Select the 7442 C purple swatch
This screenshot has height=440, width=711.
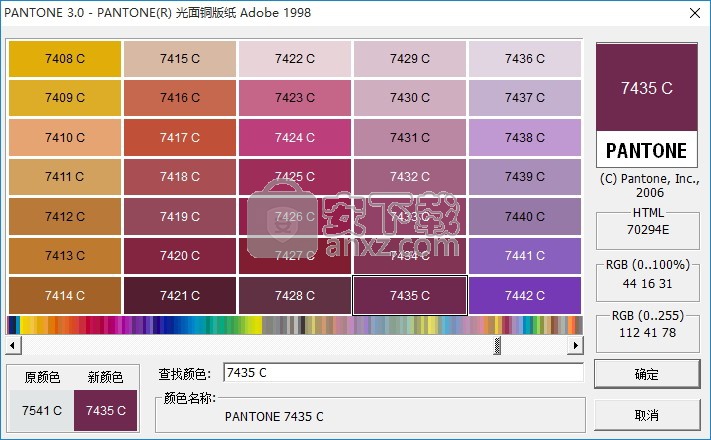tap(525, 295)
